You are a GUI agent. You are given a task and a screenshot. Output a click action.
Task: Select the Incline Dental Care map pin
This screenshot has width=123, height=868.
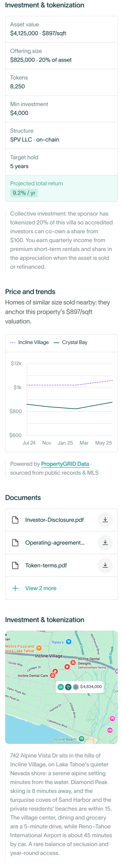[53, 675]
